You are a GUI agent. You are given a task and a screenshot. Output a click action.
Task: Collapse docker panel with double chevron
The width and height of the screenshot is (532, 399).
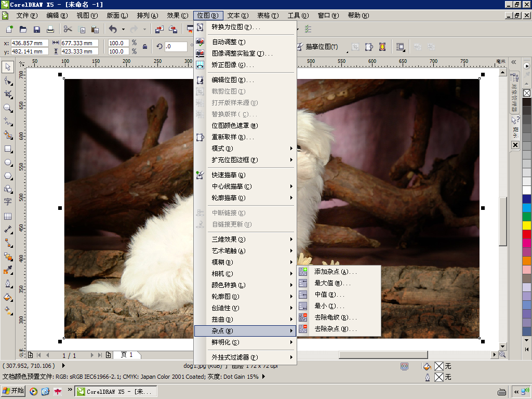[x=514, y=62]
